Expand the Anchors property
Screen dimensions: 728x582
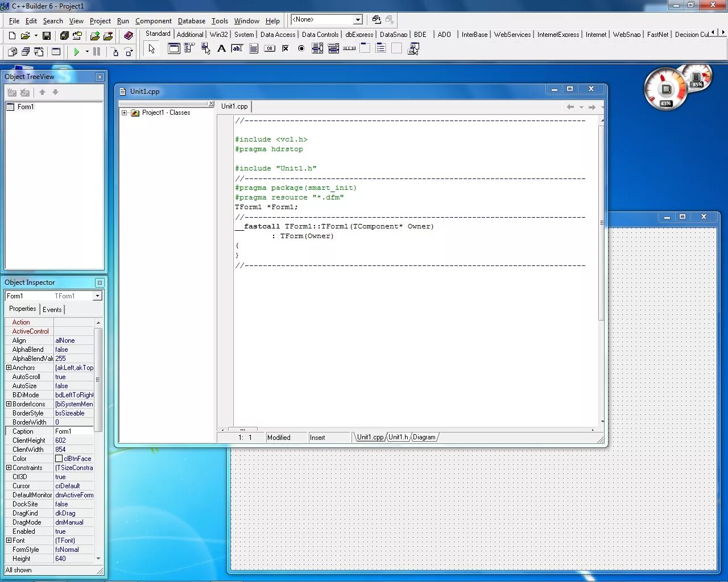(9, 368)
